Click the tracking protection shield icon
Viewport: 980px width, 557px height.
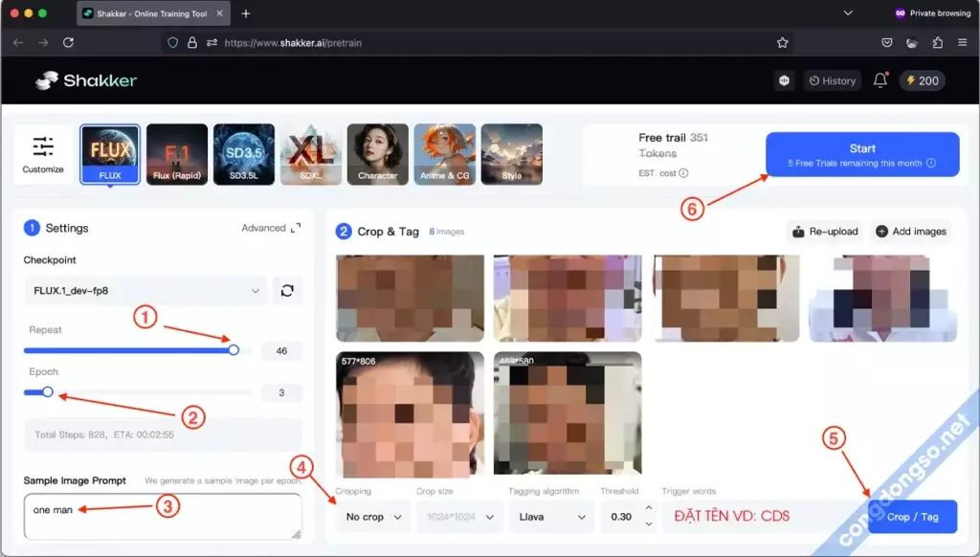point(172,42)
